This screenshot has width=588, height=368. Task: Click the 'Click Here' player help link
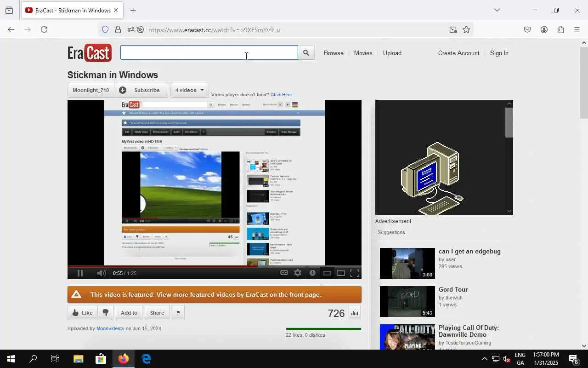tap(281, 95)
